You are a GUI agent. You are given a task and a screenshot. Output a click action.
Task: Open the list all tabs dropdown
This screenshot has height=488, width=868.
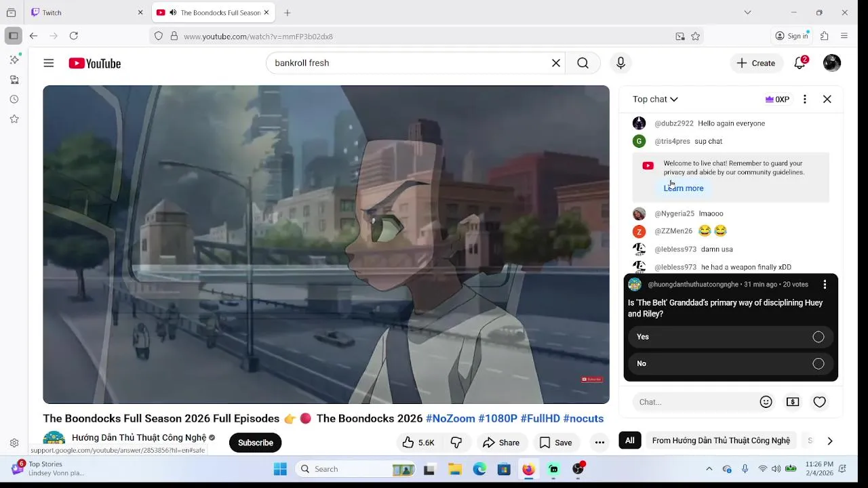tap(747, 12)
